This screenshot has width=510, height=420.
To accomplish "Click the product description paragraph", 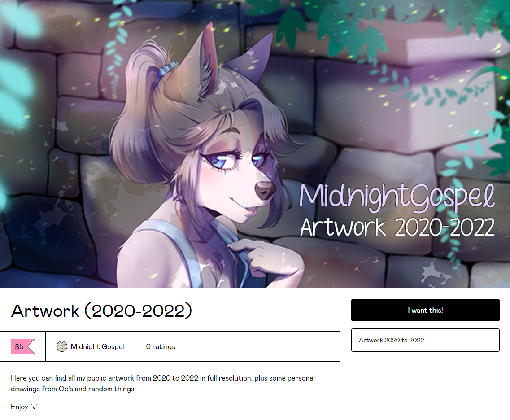I will tap(163, 383).
